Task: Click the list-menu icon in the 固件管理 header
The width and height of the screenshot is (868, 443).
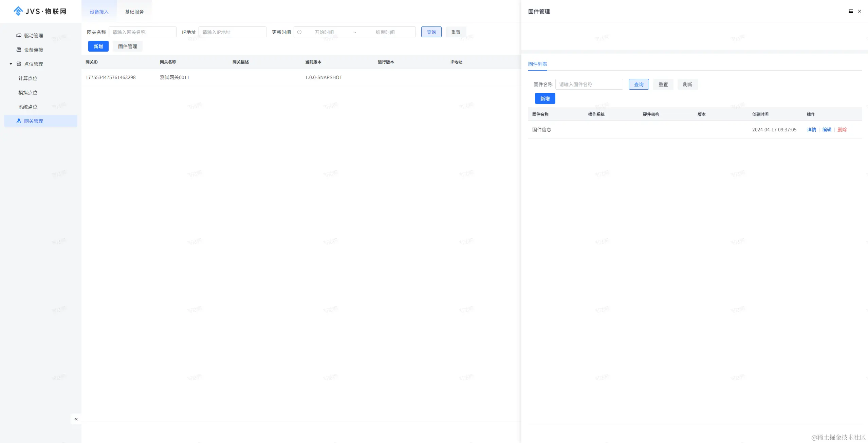Action: click(x=850, y=11)
